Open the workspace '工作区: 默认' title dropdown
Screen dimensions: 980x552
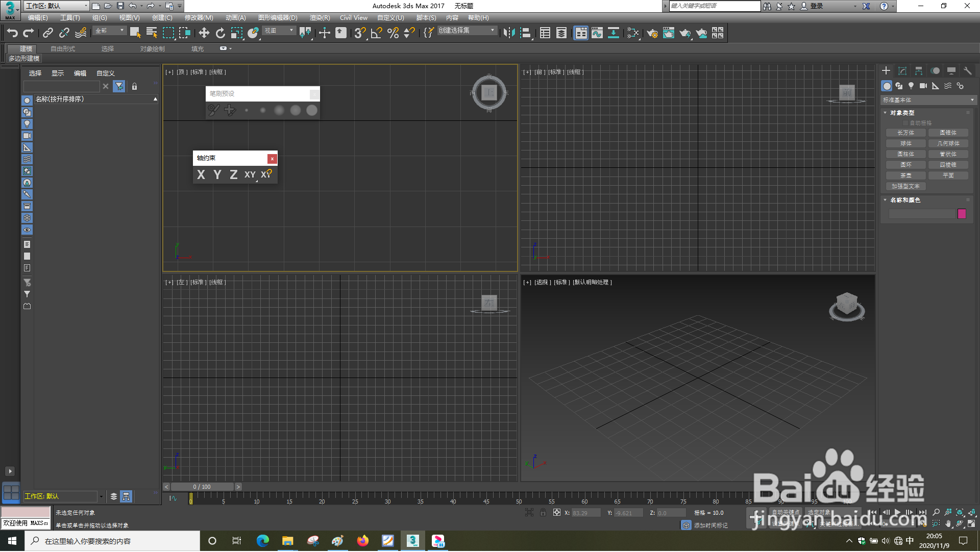56,6
